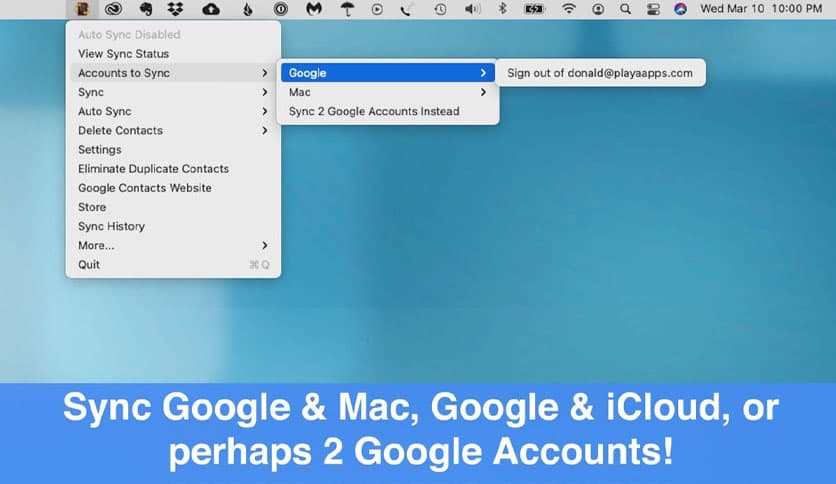Open Delete Contacts submenu item
The height and width of the screenshot is (484, 836).
[173, 131]
